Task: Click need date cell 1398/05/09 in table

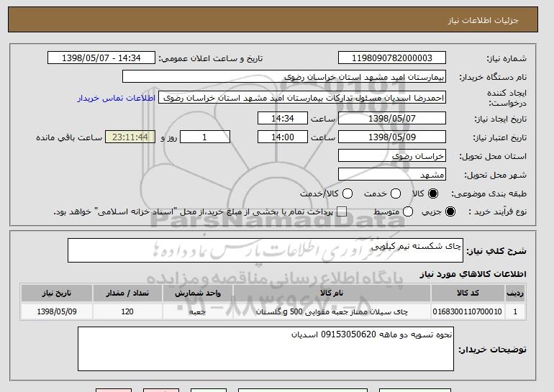Action: click(57, 311)
